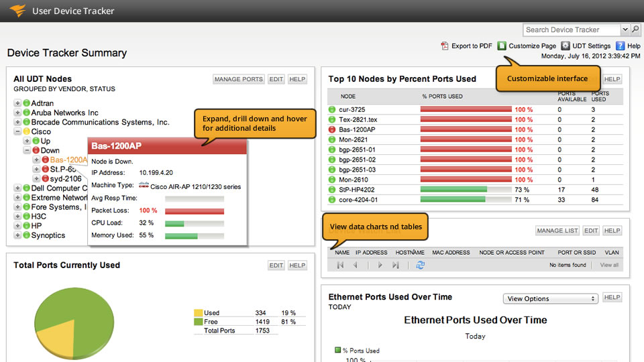Click the status icon for cur-3725

pyautogui.click(x=332, y=109)
